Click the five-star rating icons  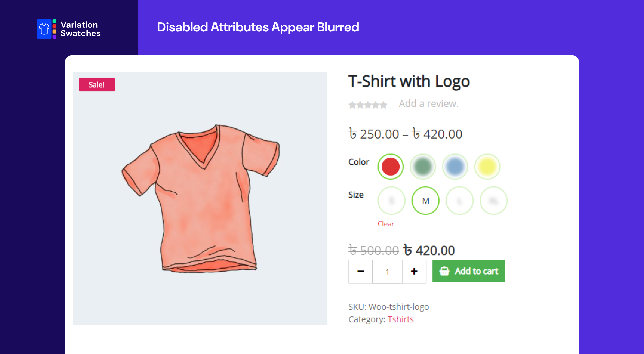coord(368,105)
